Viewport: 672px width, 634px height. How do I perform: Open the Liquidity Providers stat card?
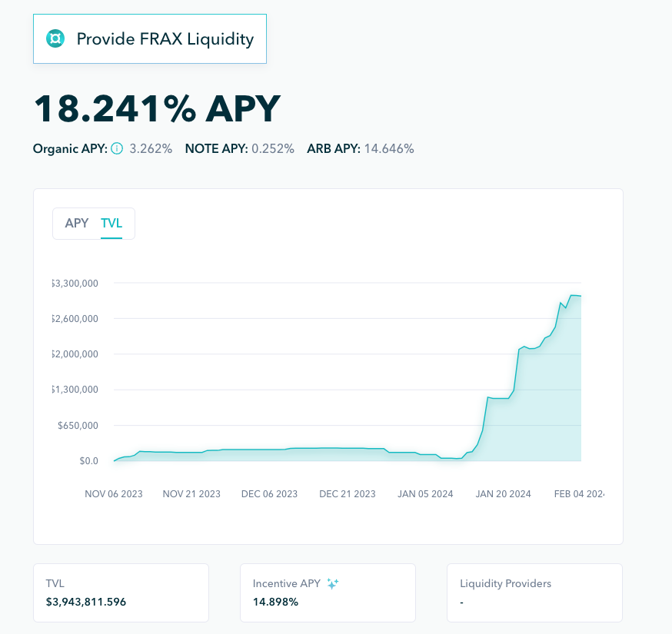[534, 593]
